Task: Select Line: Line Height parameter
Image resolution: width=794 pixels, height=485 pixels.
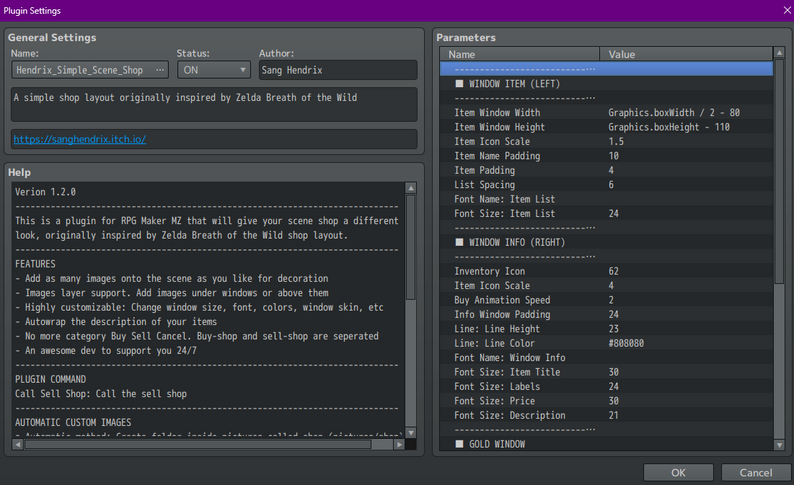Action: click(606, 329)
